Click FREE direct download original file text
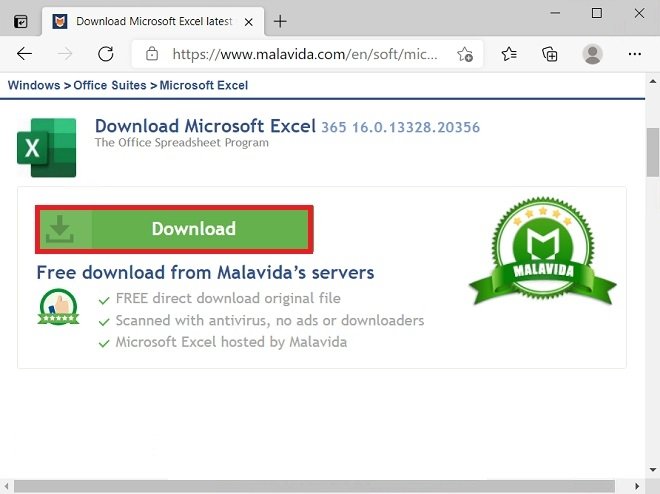Image resolution: width=660 pixels, height=494 pixels. (x=228, y=298)
